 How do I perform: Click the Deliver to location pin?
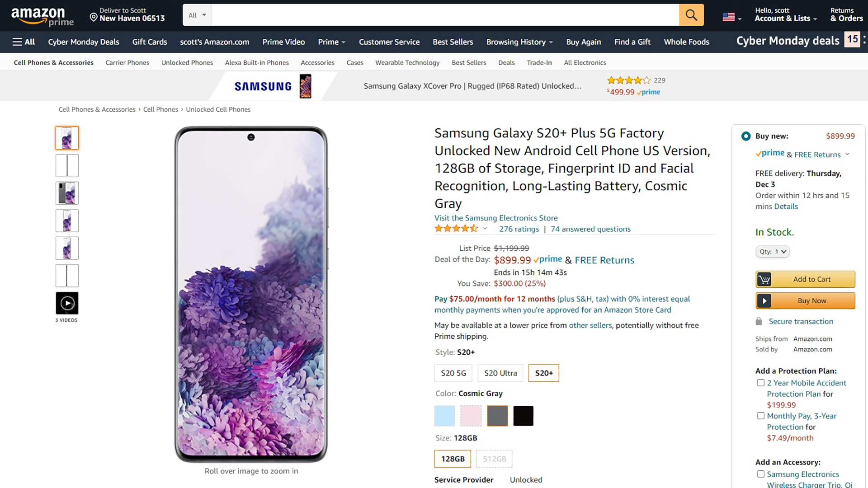tap(94, 17)
